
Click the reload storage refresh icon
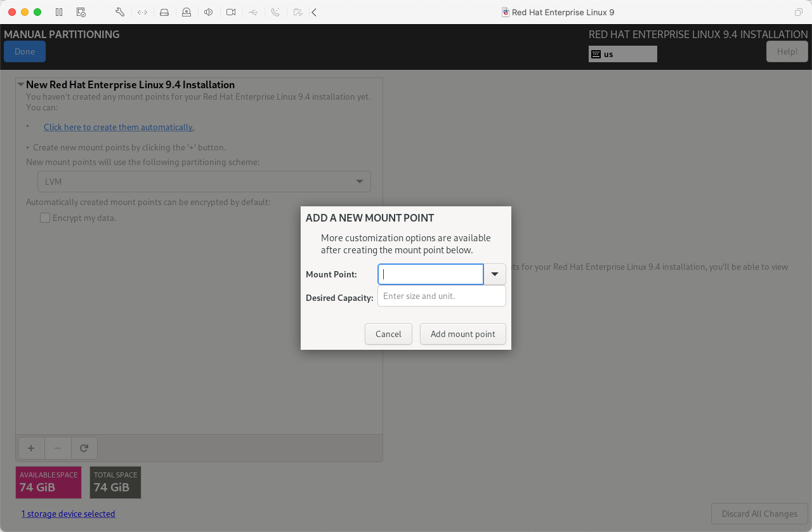(x=84, y=448)
